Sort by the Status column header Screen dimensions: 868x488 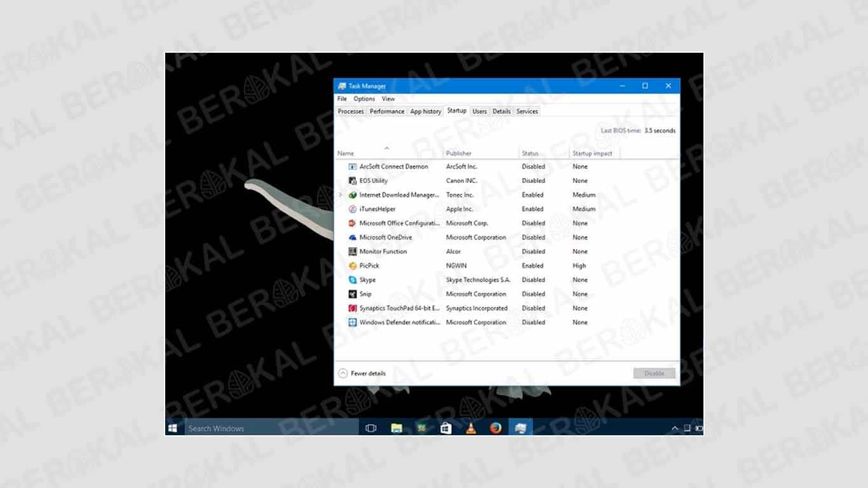pos(544,152)
